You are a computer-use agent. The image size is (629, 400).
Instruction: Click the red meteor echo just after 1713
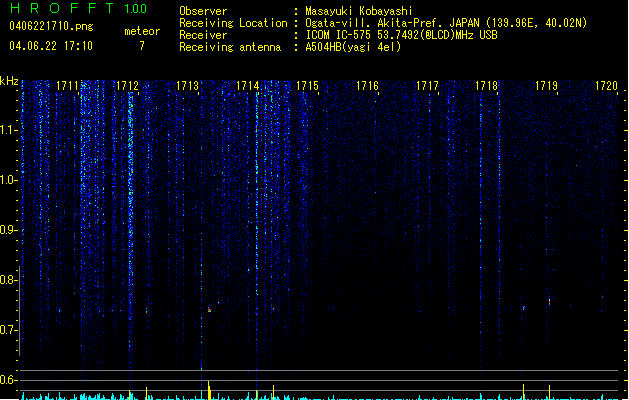tap(209, 310)
